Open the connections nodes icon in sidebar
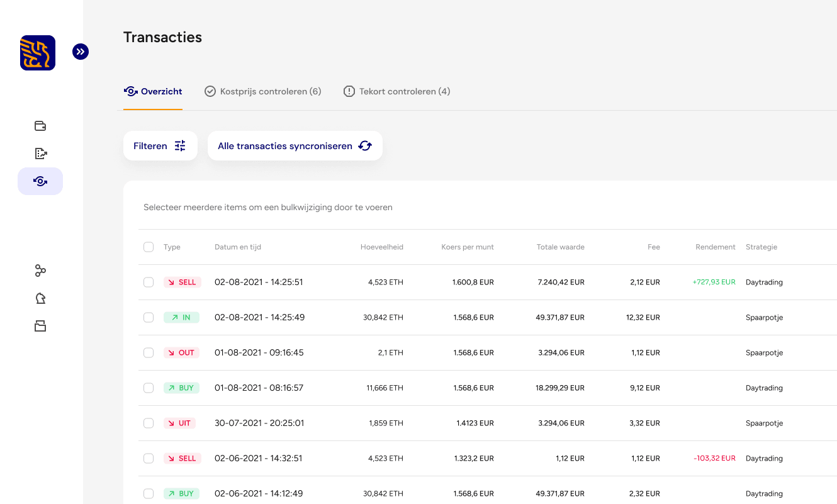 (x=40, y=271)
